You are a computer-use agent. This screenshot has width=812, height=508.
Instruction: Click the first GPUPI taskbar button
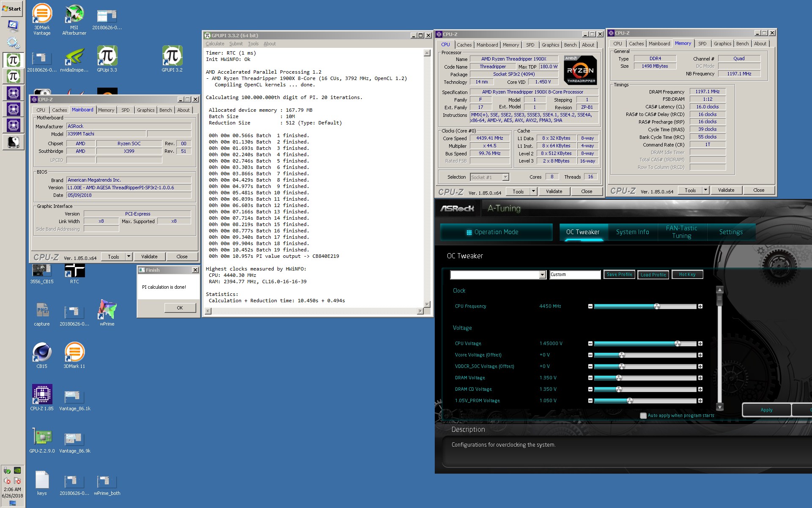[13, 60]
